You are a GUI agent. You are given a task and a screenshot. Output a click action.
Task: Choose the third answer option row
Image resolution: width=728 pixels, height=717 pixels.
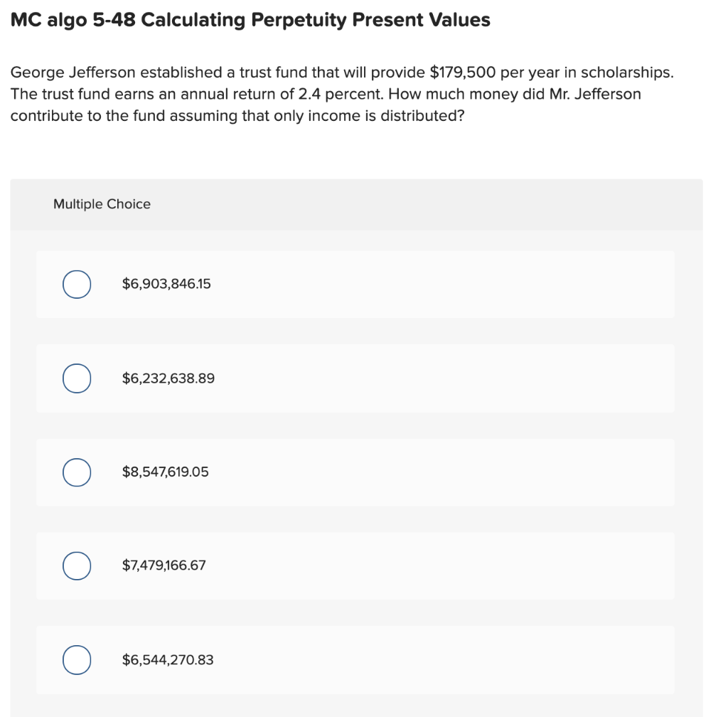pos(355,472)
